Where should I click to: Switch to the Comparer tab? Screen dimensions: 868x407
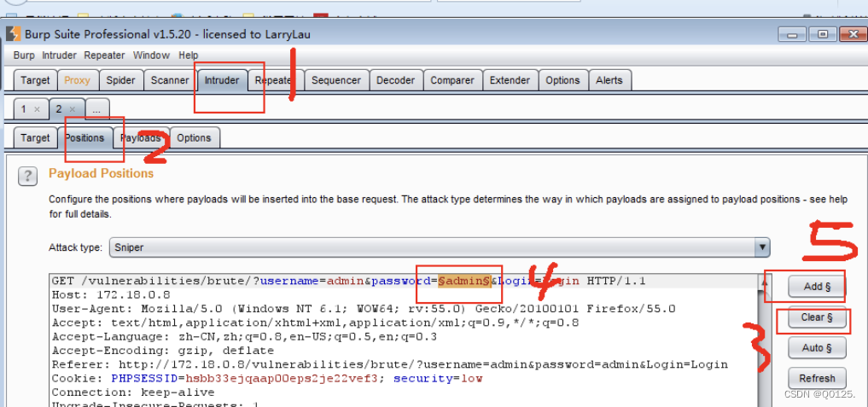click(452, 80)
